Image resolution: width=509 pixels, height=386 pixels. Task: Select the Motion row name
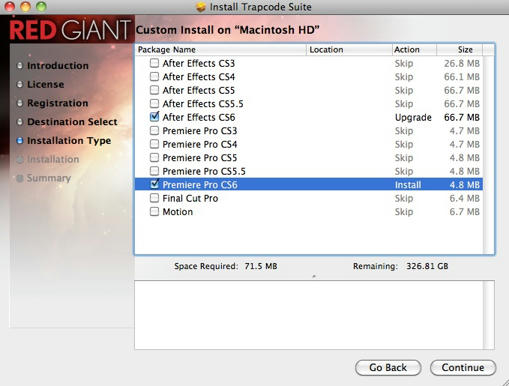(177, 212)
